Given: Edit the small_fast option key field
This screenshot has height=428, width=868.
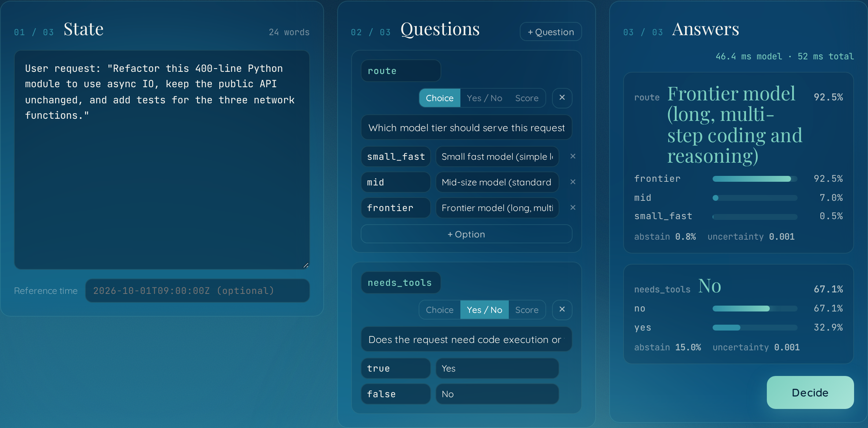Looking at the screenshot, I should tap(396, 156).
